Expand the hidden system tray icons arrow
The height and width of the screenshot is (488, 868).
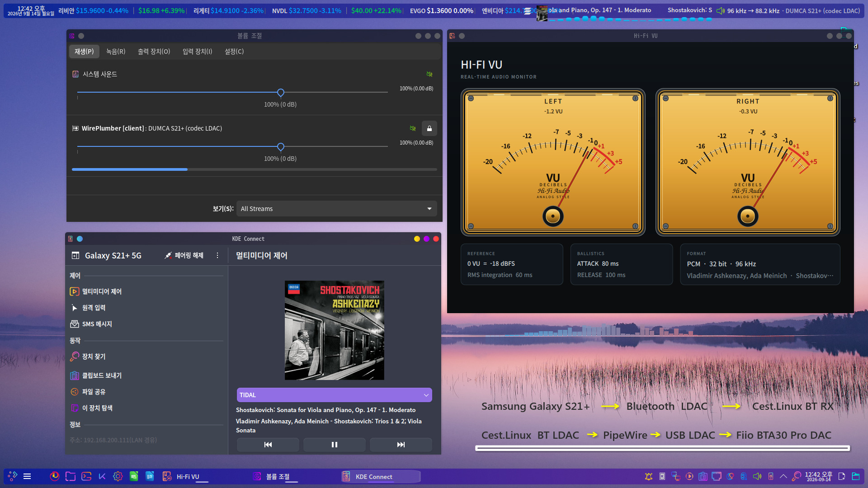[x=783, y=476]
